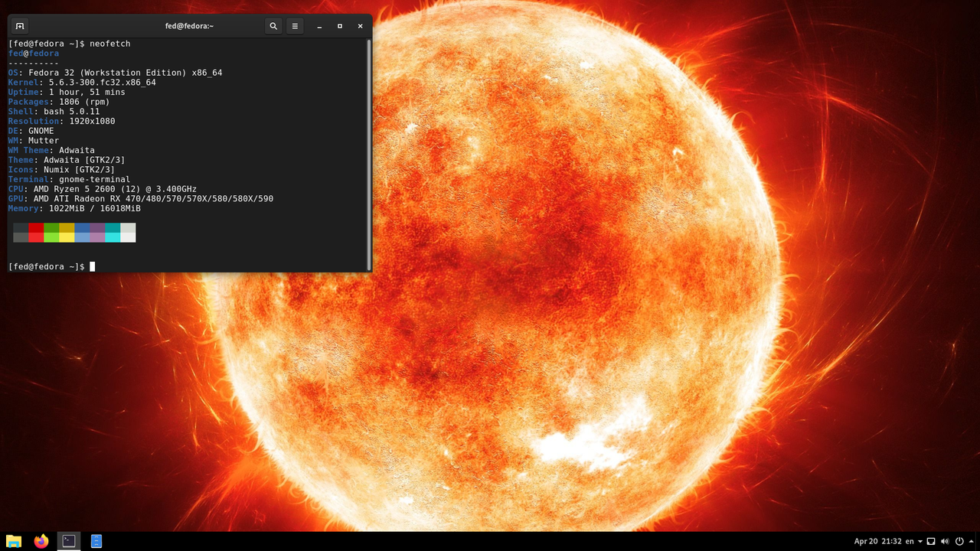Launch the Files folder icon in taskbar
The image size is (980, 551).
tap(14, 541)
